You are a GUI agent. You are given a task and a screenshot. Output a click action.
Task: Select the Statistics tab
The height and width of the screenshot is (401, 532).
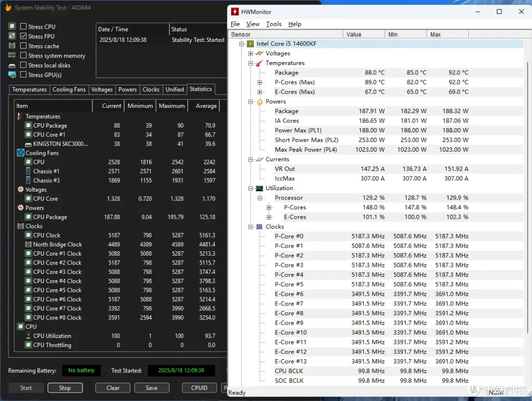(x=200, y=89)
